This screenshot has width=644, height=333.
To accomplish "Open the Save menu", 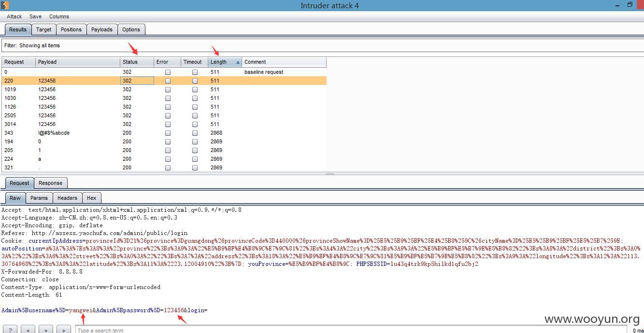I will [x=35, y=16].
